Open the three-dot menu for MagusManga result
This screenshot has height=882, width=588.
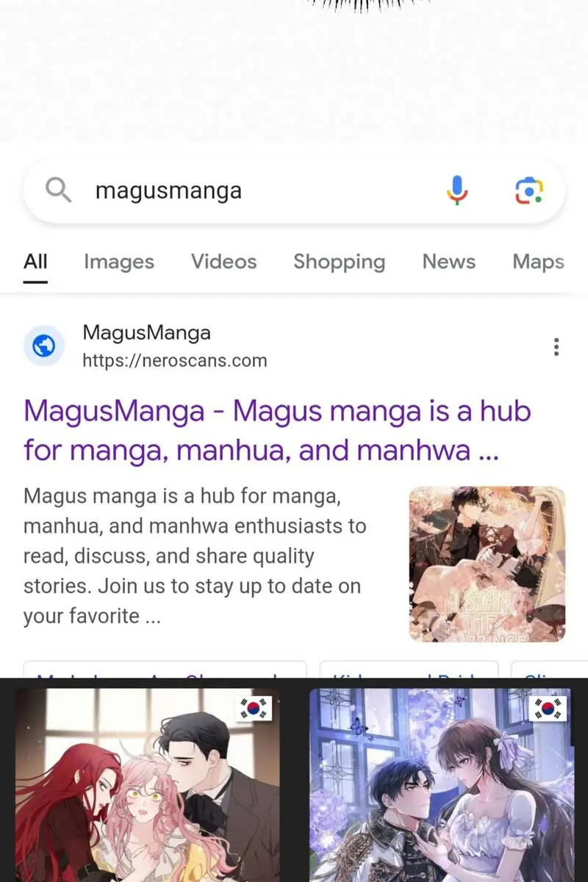556,346
